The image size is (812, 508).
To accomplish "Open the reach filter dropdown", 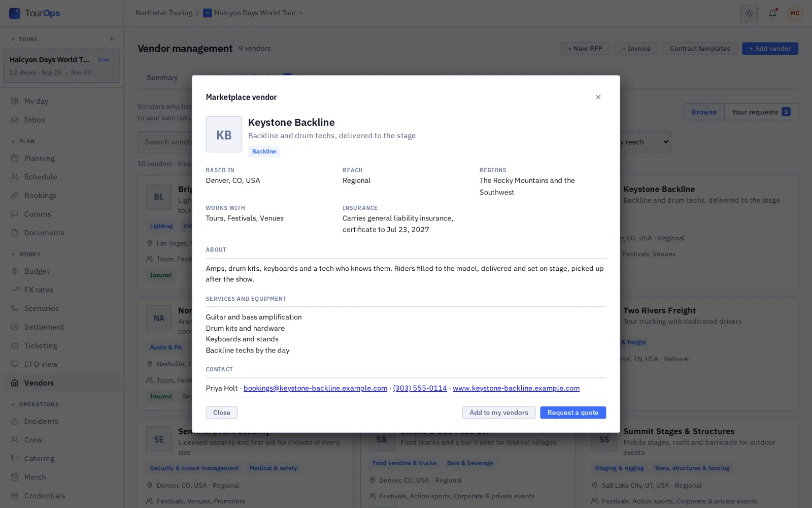I will (645, 142).
